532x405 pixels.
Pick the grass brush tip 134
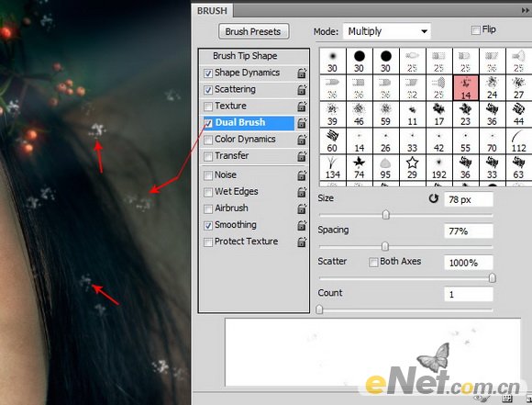click(x=332, y=168)
